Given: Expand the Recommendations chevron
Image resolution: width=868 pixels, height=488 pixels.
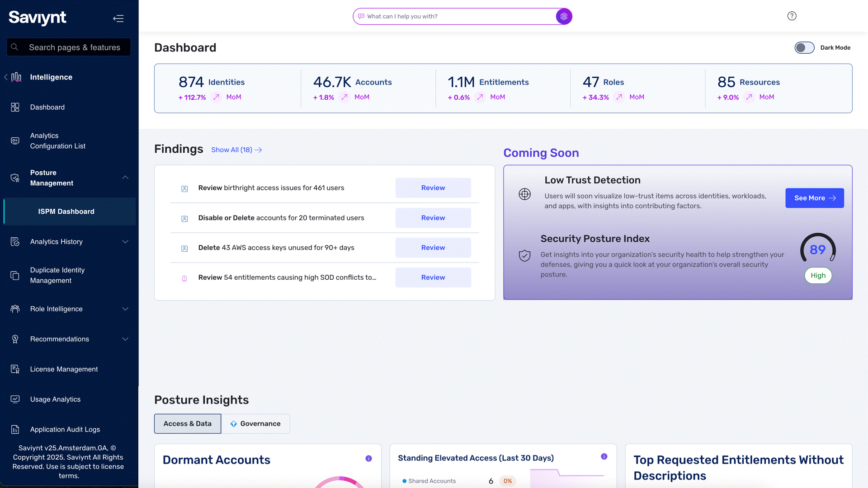Looking at the screenshot, I should click(125, 339).
